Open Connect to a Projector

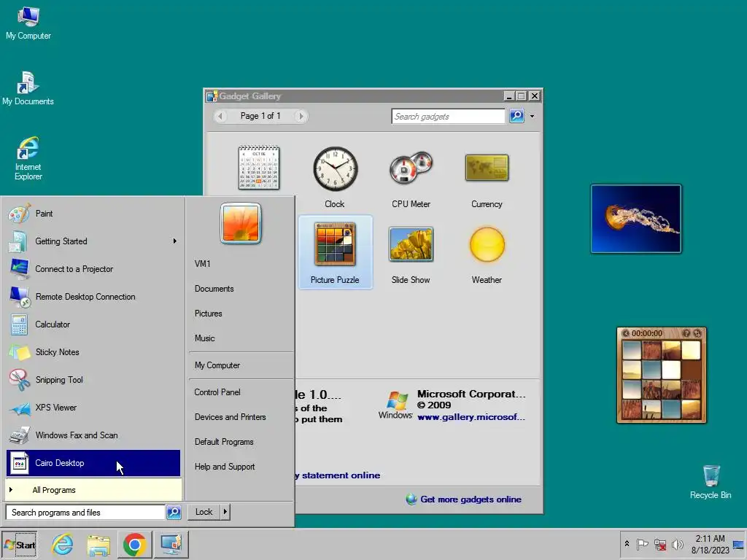pos(93,269)
